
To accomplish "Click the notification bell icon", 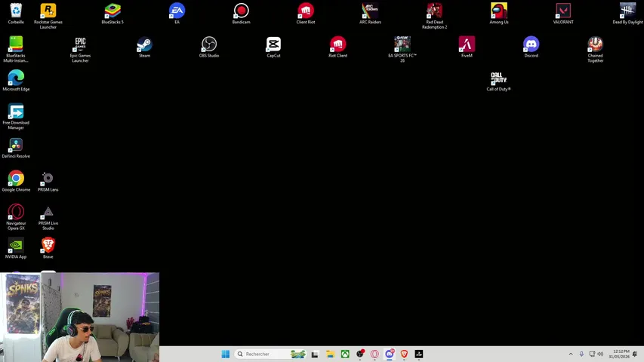I will tap(636, 354).
